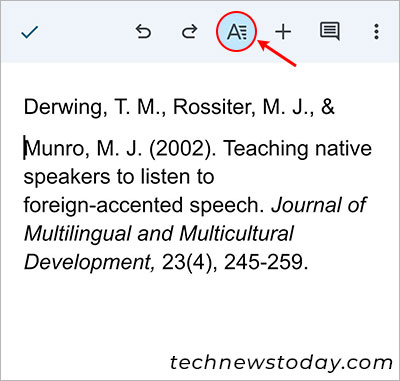
Task: Open the comments panel
Action: tap(330, 32)
